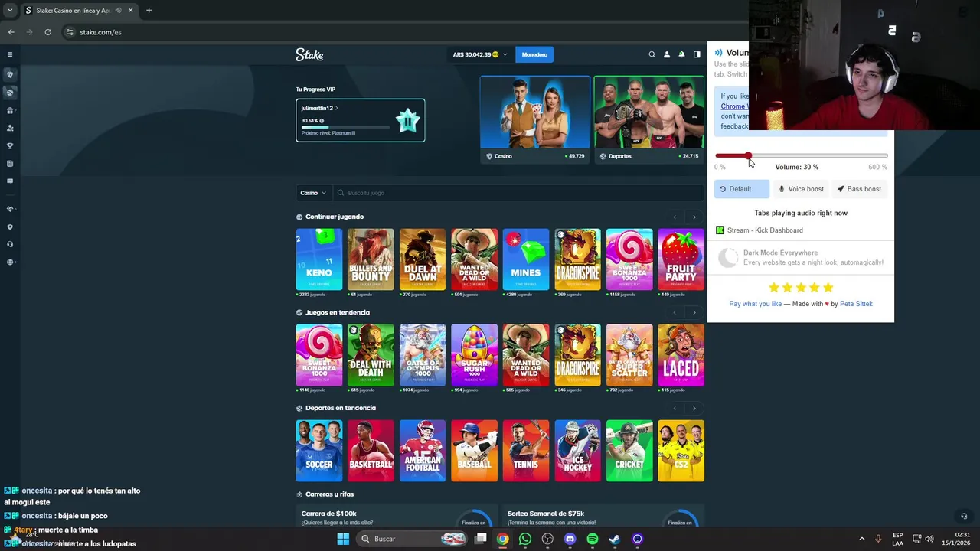
Task: Open the trophy icon in sidebar
Action: point(10,145)
